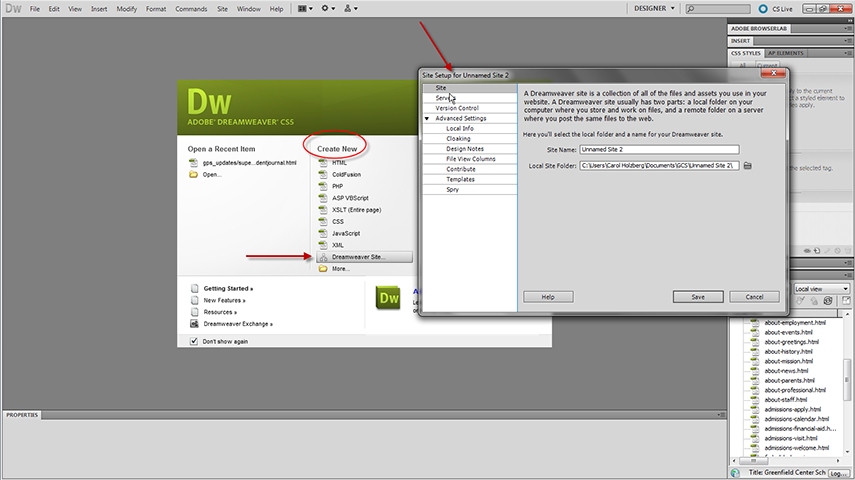Click the Help button in Site Setup
This screenshot has height=480, width=855.
tap(548, 297)
